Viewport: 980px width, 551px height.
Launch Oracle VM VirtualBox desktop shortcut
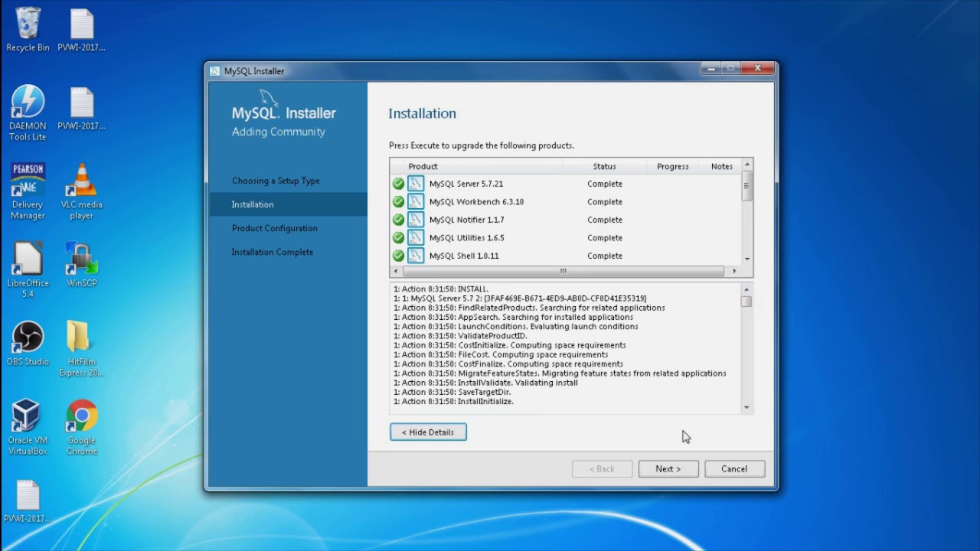pos(28,427)
